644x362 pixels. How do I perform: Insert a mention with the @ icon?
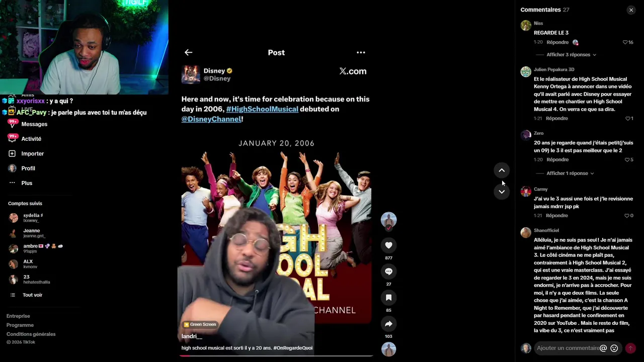coord(604,348)
